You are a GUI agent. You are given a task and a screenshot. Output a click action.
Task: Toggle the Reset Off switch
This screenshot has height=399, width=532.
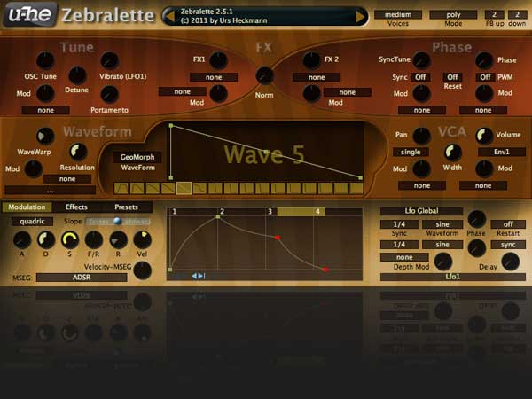tap(452, 77)
